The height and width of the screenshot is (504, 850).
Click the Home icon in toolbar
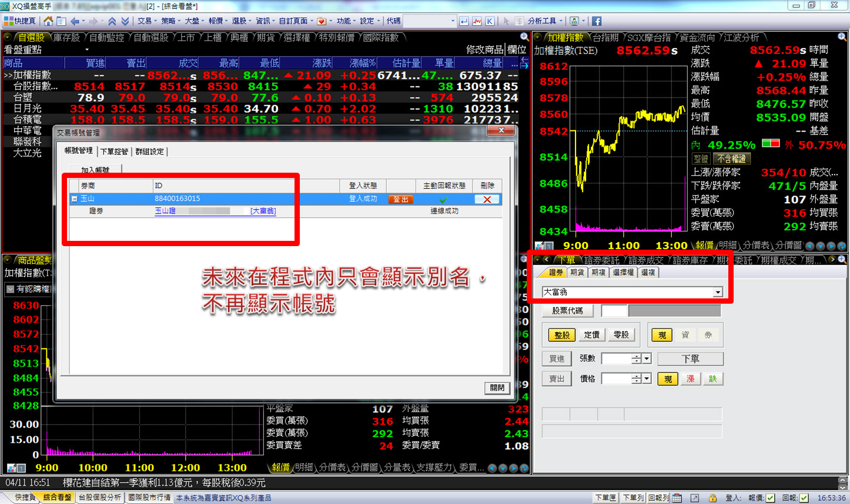coord(48,21)
